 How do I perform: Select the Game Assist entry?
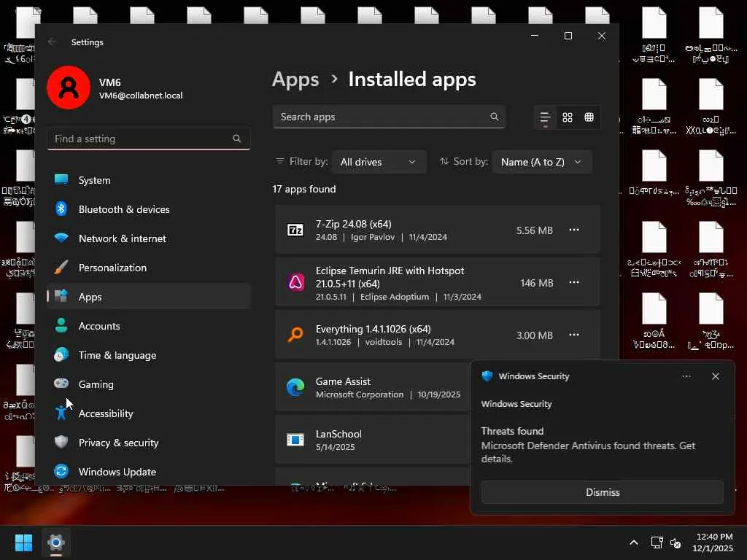(x=373, y=387)
